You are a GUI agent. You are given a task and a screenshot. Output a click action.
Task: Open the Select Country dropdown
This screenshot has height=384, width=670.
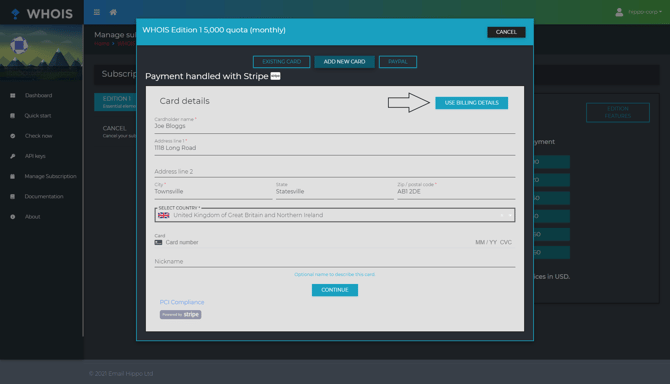coord(335,215)
